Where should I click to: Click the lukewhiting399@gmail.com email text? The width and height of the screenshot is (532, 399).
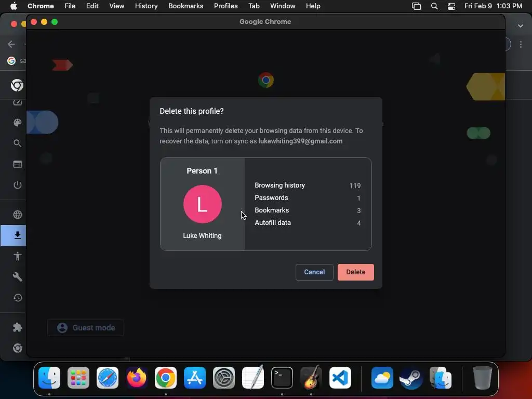coord(300,141)
